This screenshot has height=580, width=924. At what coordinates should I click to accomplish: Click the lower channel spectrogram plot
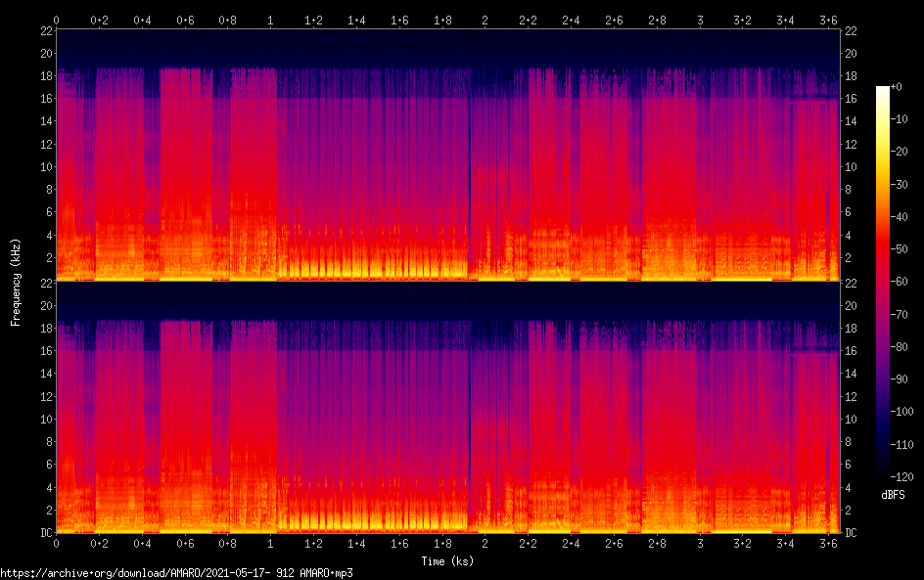(x=448, y=408)
